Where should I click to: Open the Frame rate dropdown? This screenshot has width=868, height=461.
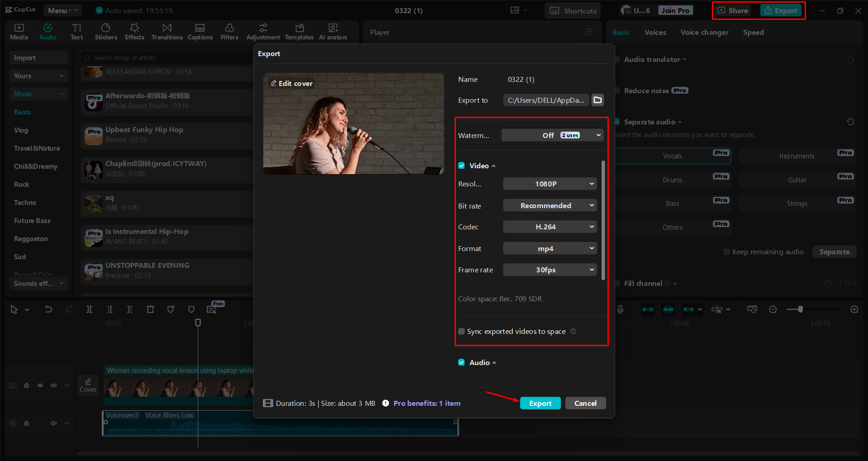[x=549, y=270]
